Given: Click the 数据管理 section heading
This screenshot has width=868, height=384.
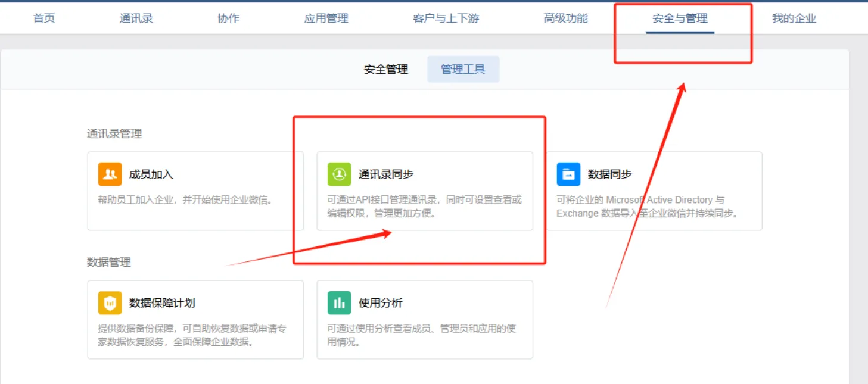Looking at the screenshot, I should click(x=109, y=263).
